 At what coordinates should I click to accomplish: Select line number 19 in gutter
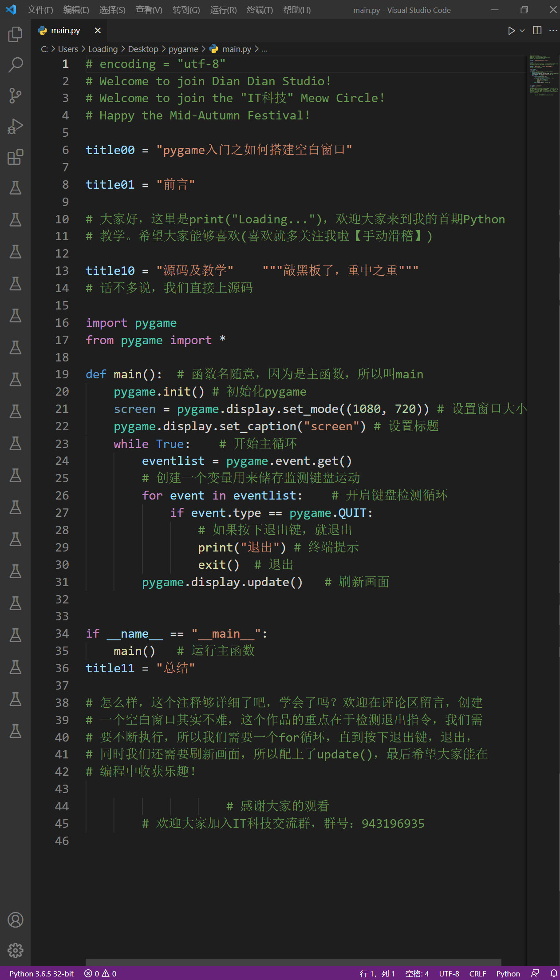click(62, 374)
